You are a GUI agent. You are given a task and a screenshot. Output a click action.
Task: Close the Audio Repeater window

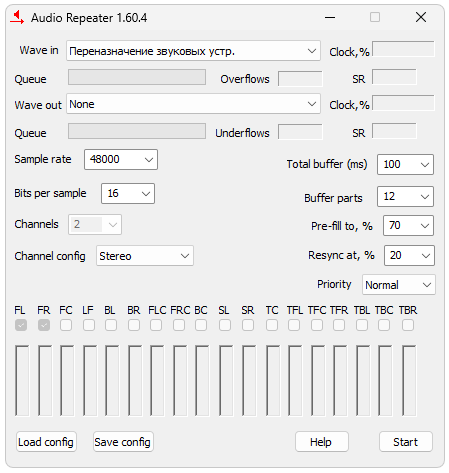[x=421, y=17]
